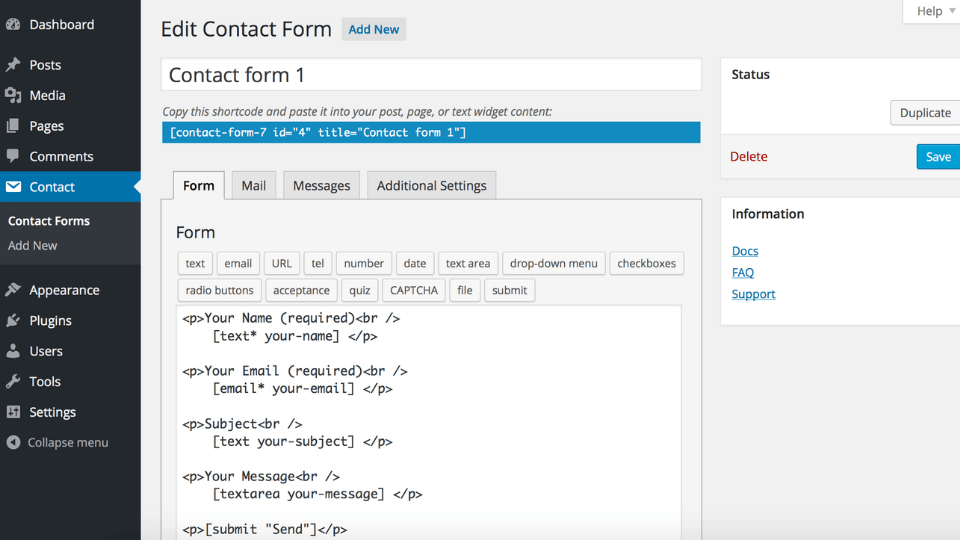Insert a date tag

(x=415, y=263)
